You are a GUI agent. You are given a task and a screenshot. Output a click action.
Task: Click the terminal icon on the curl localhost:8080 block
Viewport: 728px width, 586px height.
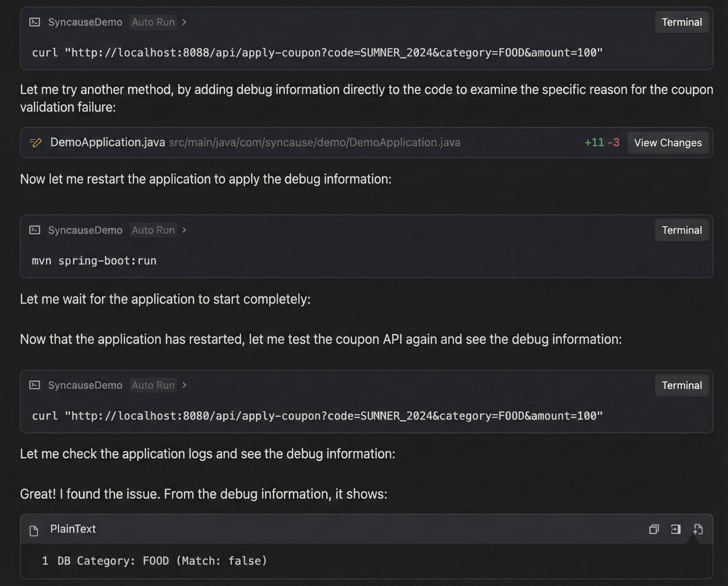(35, 385)
